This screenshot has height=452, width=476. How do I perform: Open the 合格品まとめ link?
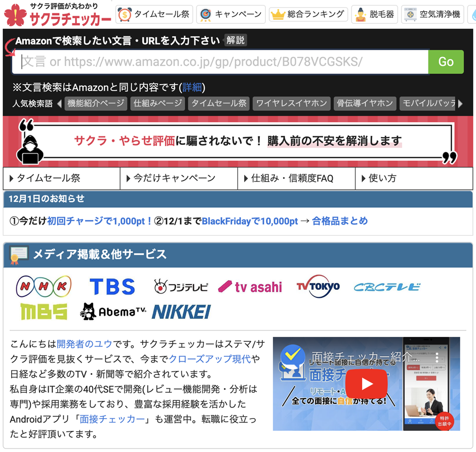pyautogui.click(x=340, y=221)
